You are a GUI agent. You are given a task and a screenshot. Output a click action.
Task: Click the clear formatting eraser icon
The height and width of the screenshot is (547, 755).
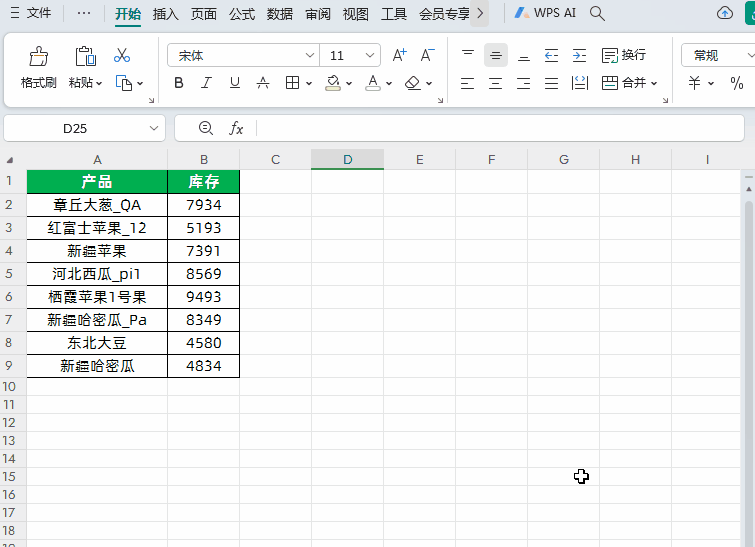[414, 83]
